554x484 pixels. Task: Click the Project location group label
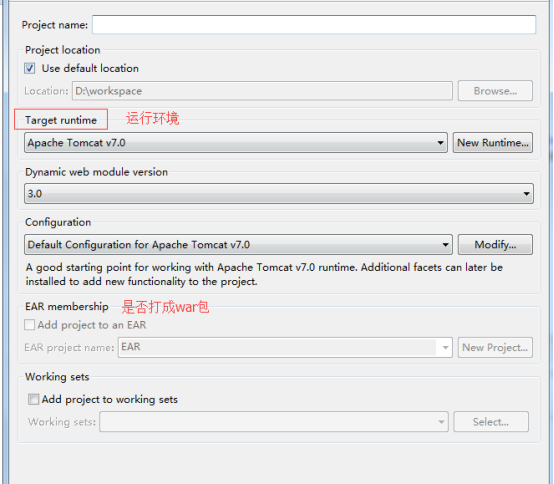point(63,50)
